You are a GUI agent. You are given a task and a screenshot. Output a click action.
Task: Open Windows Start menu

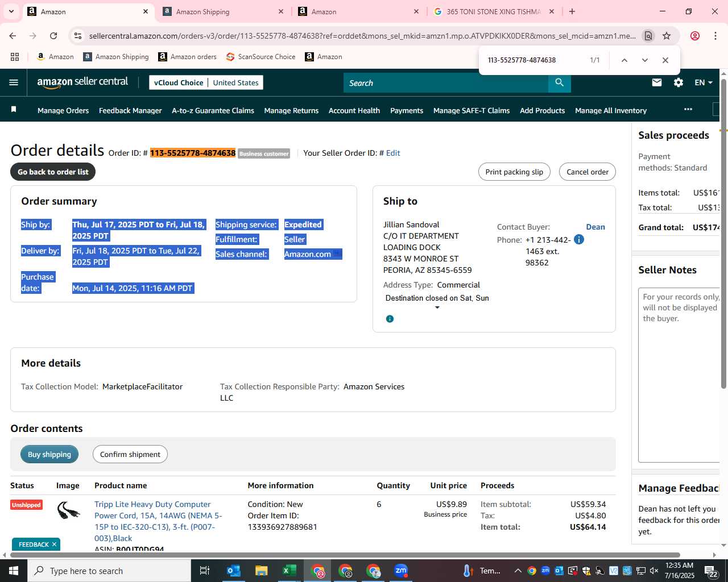pyautogui.click(x=14, y=571)
